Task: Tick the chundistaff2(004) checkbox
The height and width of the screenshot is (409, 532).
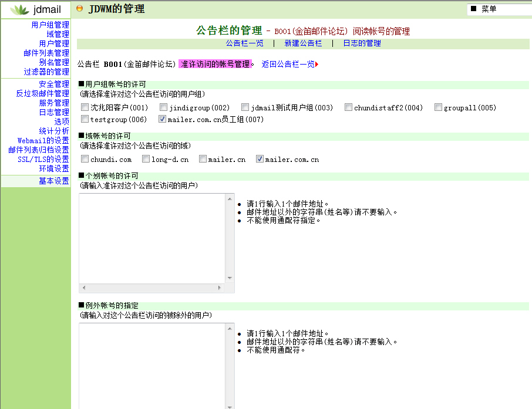Action: (348, 107)
